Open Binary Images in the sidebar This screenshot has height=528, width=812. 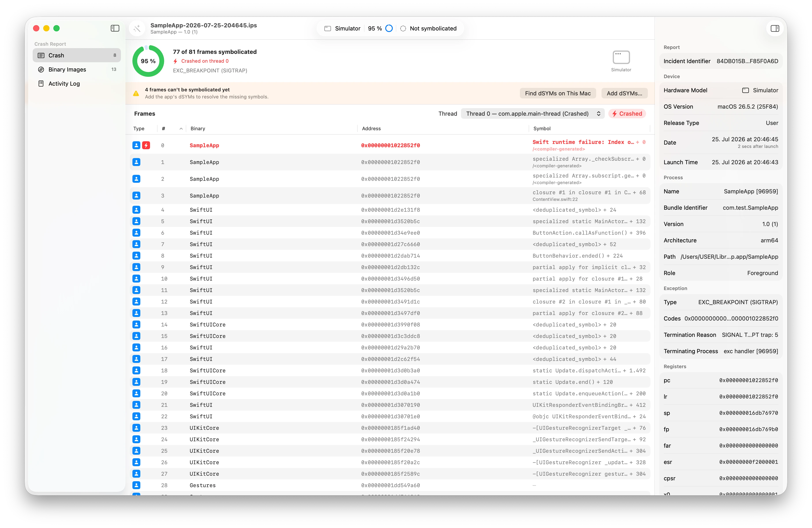click(77, 69)
